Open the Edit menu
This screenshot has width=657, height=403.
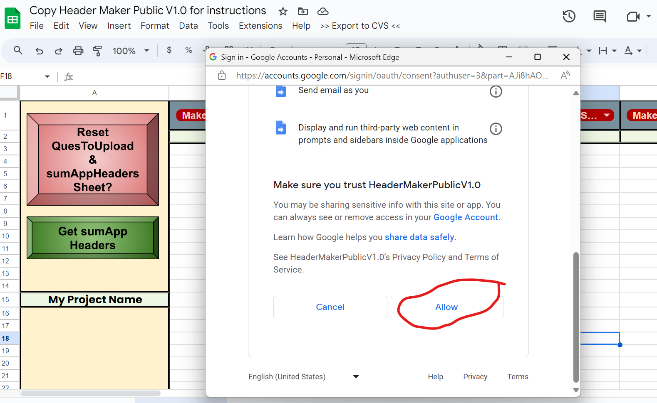tap(61, 26)
